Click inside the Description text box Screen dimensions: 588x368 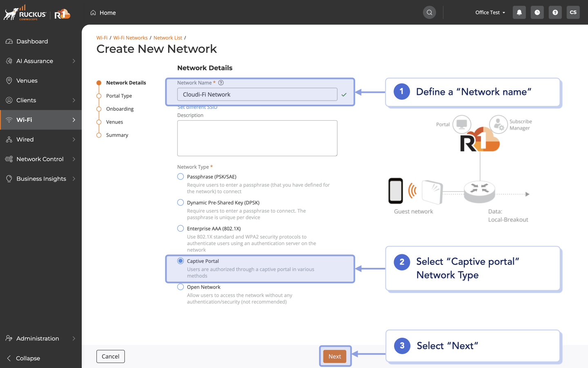click(257, 138)
